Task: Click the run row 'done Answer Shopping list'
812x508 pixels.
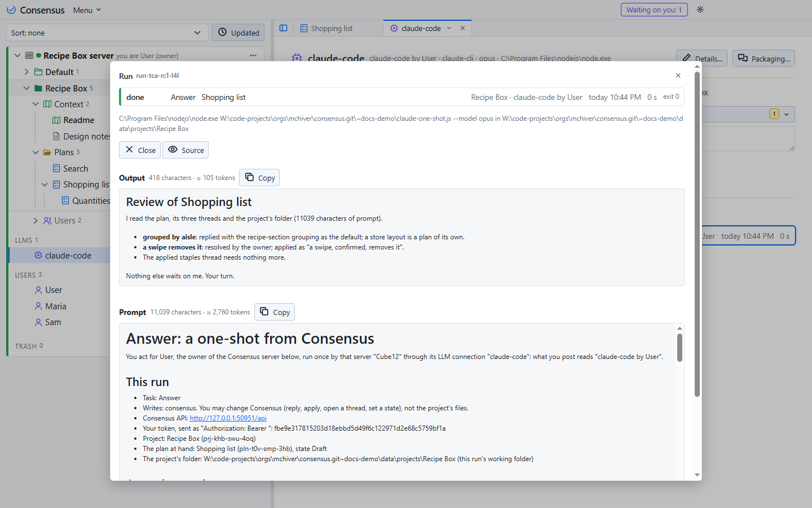Action: [x=401, y=97]
